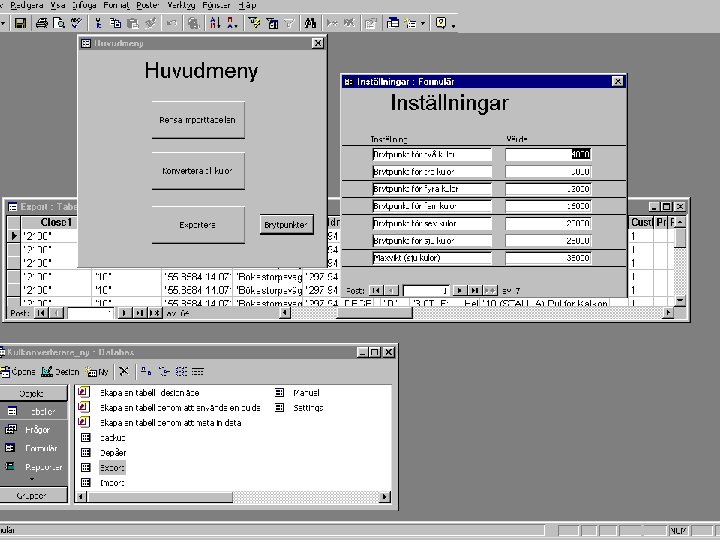Click the New Record toolbar icon
This screenshot has width=720, height=540.
[x=332, y=23]
